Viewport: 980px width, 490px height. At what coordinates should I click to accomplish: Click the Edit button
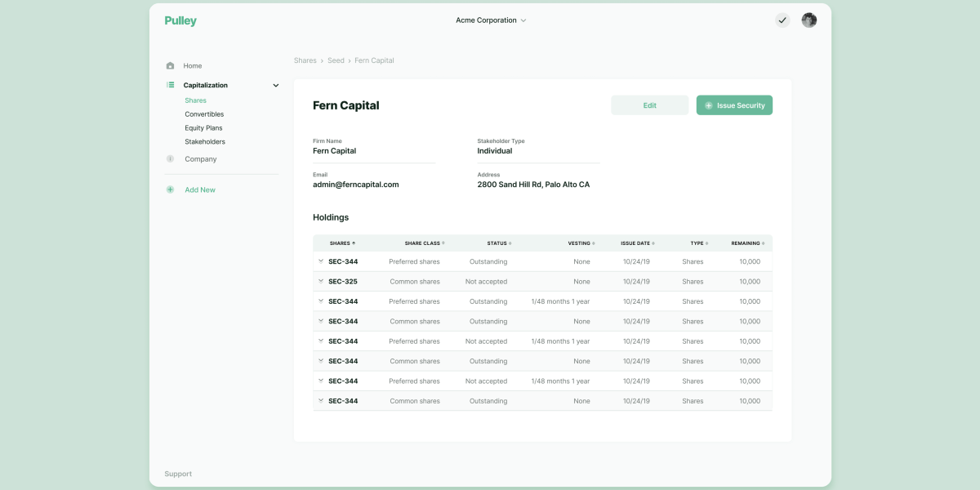tap(649, 105)
